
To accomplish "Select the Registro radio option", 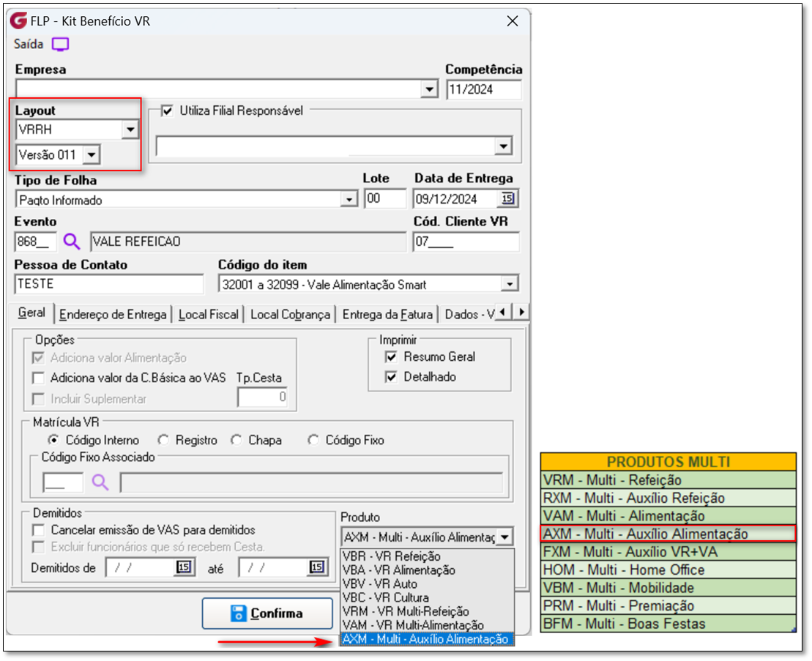I will pyautogui.click(x=163, y=440).
